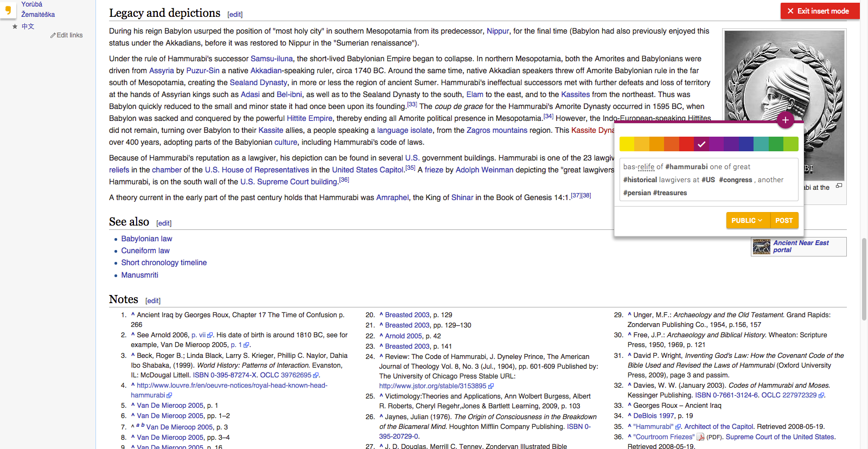Open the Zagros mountains link
The width and height of the screenshot is (868, 449).
click(x=497, y=130)
